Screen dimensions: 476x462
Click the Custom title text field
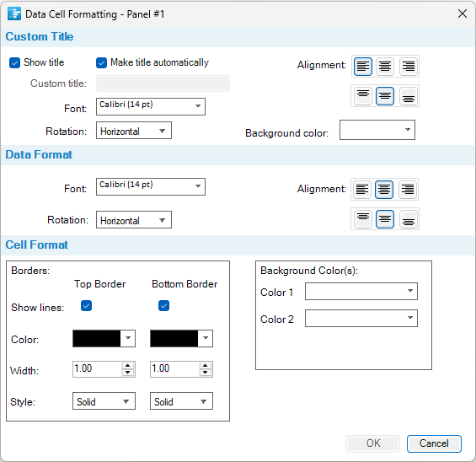tap(163, 83)
